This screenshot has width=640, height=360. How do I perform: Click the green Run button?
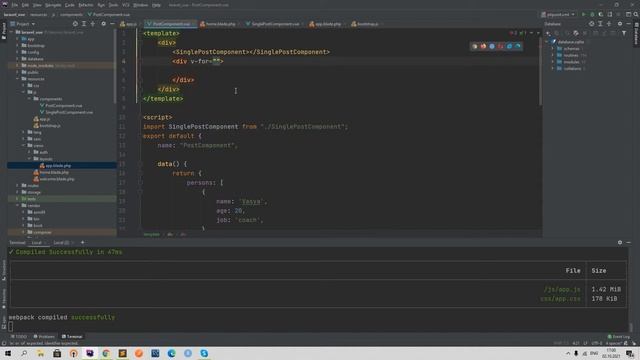[x=584, y=14]
